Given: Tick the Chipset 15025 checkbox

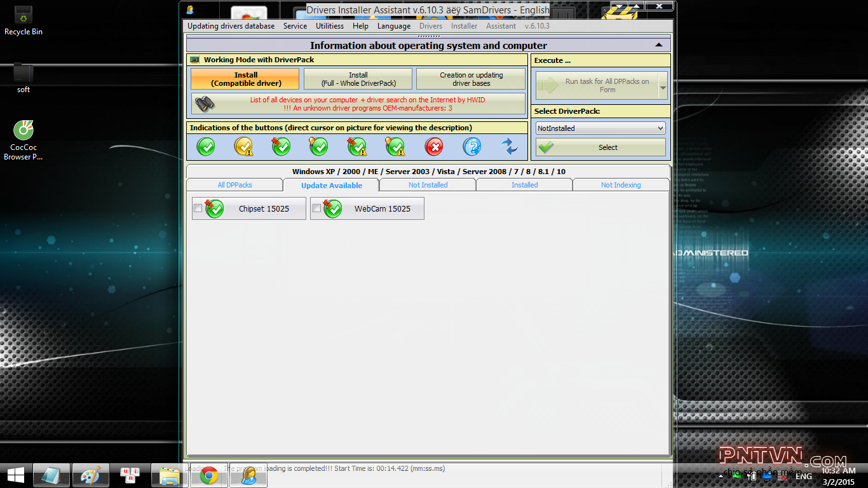Looking at the screenshot, I should 198,208.
